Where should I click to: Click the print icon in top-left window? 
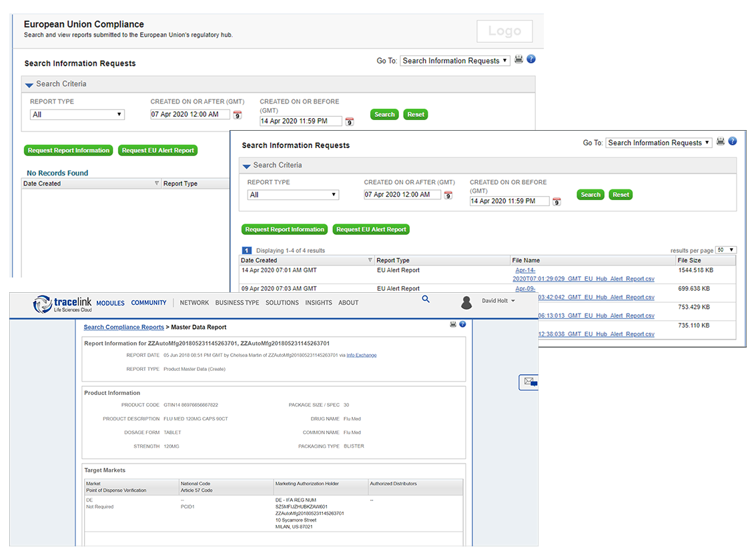coord(518,59)
